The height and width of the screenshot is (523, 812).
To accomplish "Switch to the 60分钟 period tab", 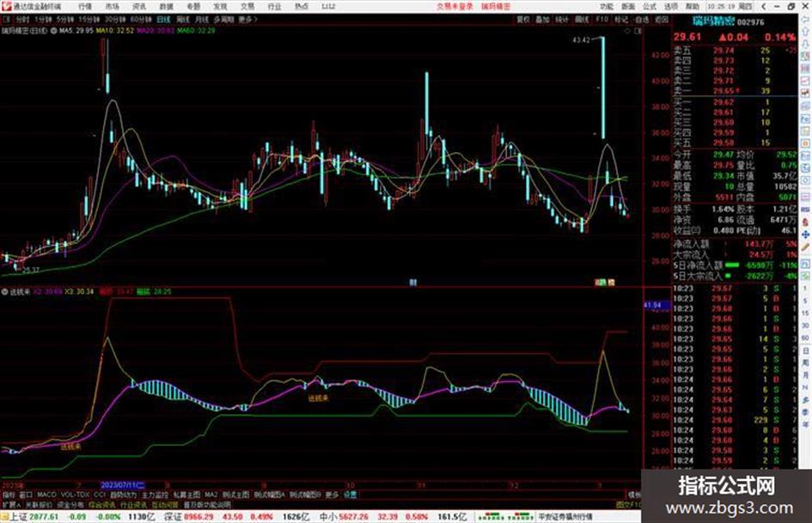I will tap(141, 19).
